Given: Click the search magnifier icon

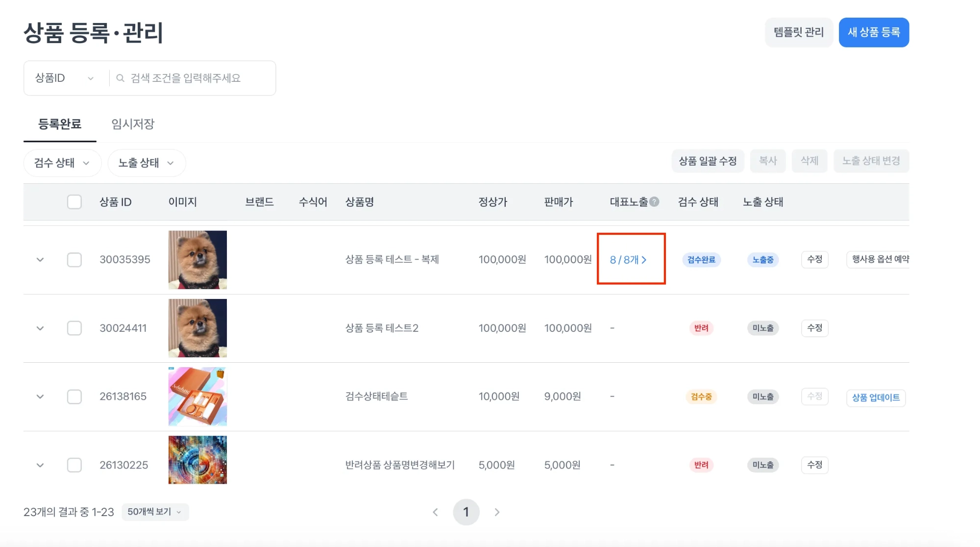Looking at the screenshot, I should (120, 78).
